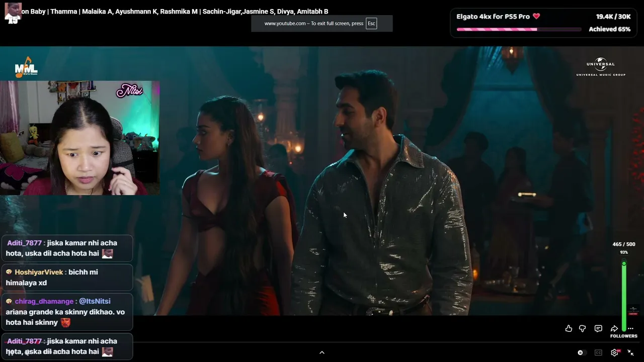The height and width of the screenshot is (362, 644).
Task: Click the emoji badge beside chirag_dhamange
Action: click(9, 301)
